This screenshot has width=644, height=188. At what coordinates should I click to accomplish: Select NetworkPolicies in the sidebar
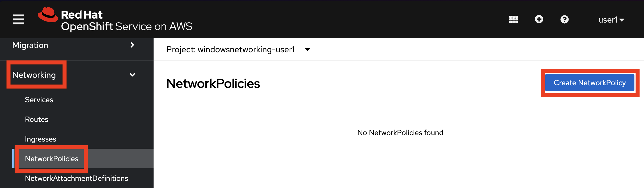52,159
